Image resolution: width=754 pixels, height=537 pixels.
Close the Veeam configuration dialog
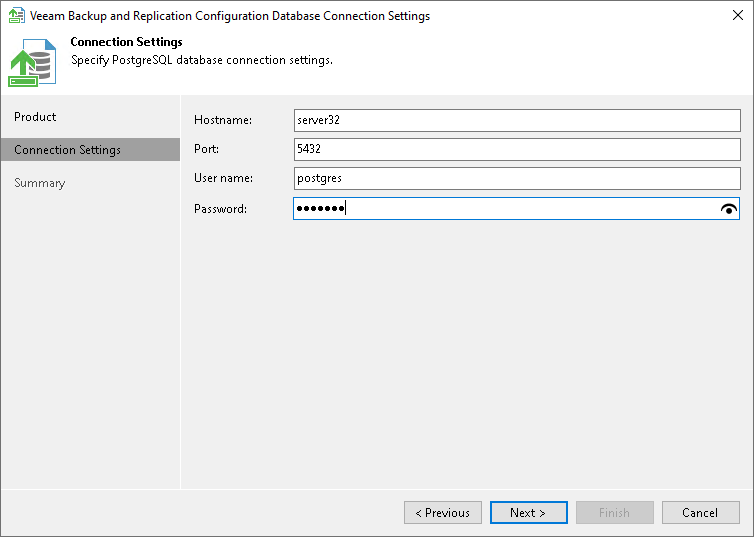(x=738, y=15)
